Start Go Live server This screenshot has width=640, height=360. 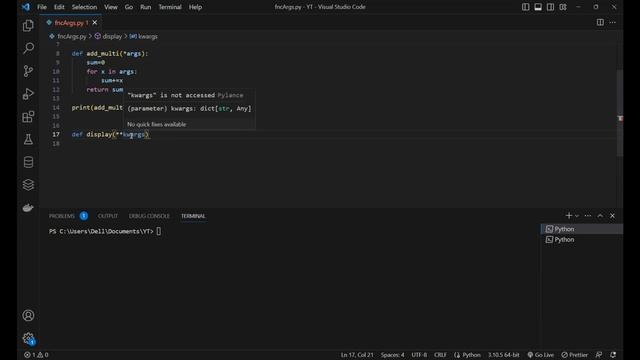(x=540, y=355)
